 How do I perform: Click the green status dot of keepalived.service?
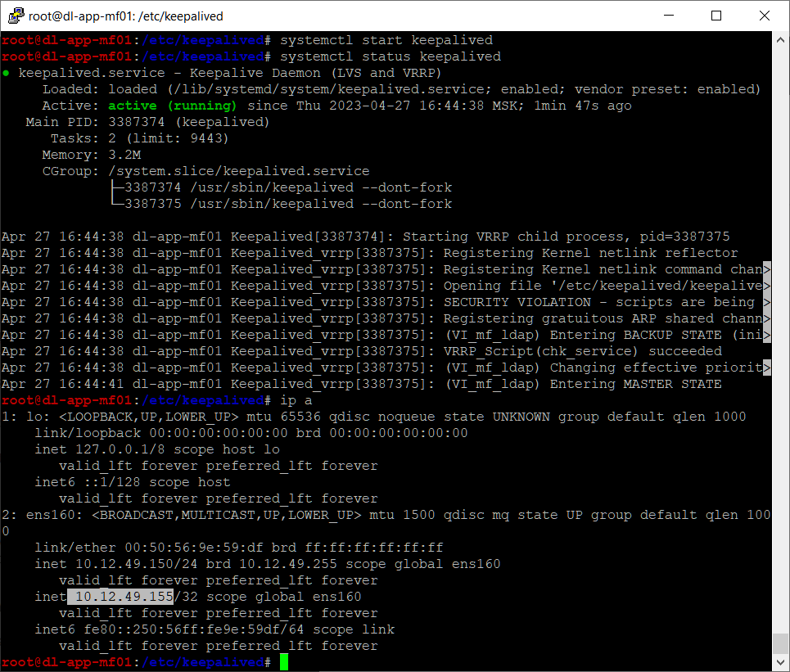pyautogui.click(x=6, y=73)
